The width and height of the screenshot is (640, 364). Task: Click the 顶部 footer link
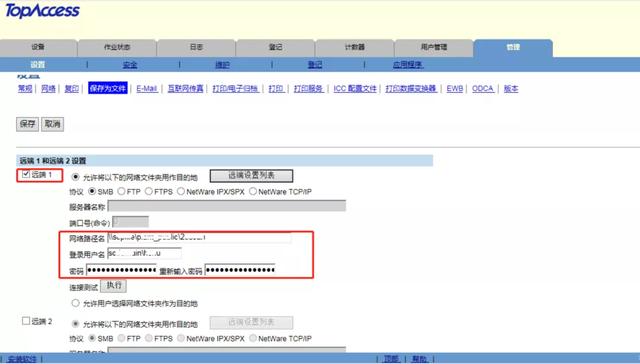pyautogui.click(x=391, y=359)
